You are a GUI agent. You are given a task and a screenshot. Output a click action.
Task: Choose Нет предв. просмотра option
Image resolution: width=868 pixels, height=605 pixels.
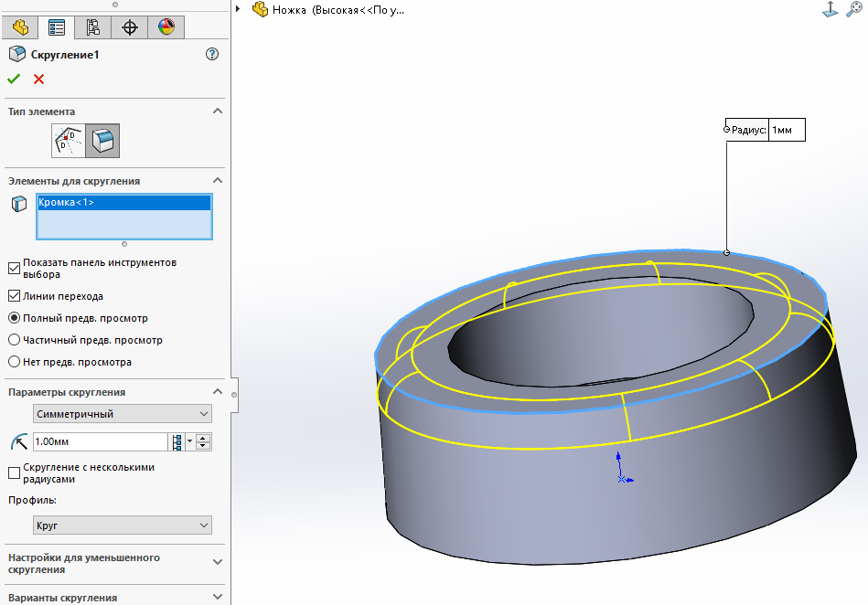14,362
